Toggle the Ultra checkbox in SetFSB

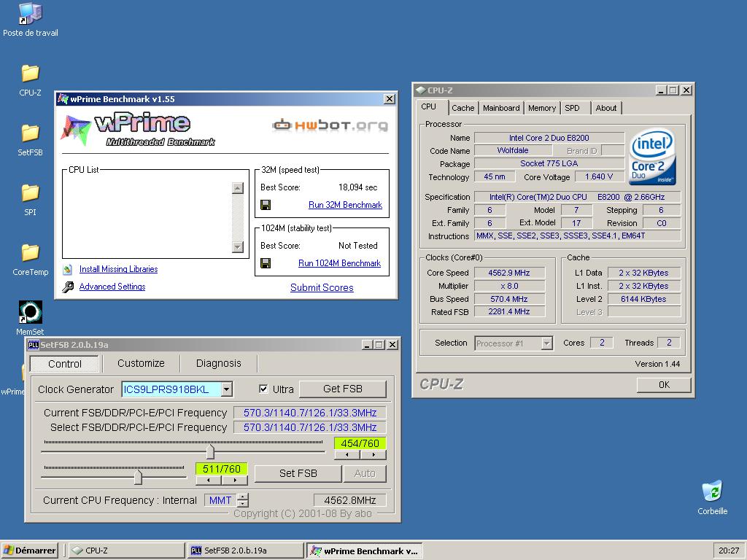(263, 389)
